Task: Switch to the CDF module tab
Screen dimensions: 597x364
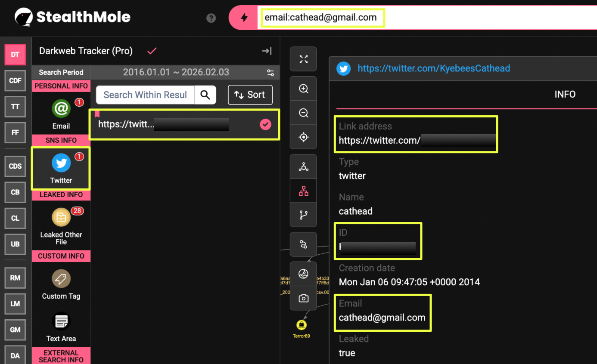Action: point(15,80)
